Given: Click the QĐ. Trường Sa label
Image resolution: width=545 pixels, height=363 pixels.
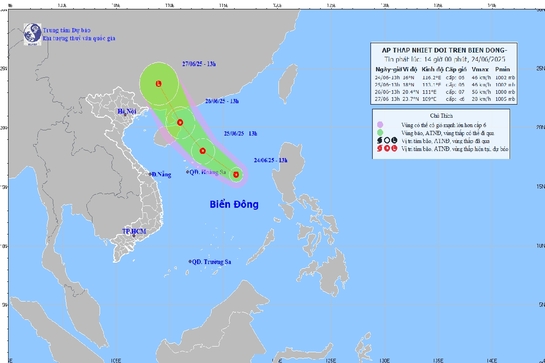Looking at the screenshot, I should [210, 262].
